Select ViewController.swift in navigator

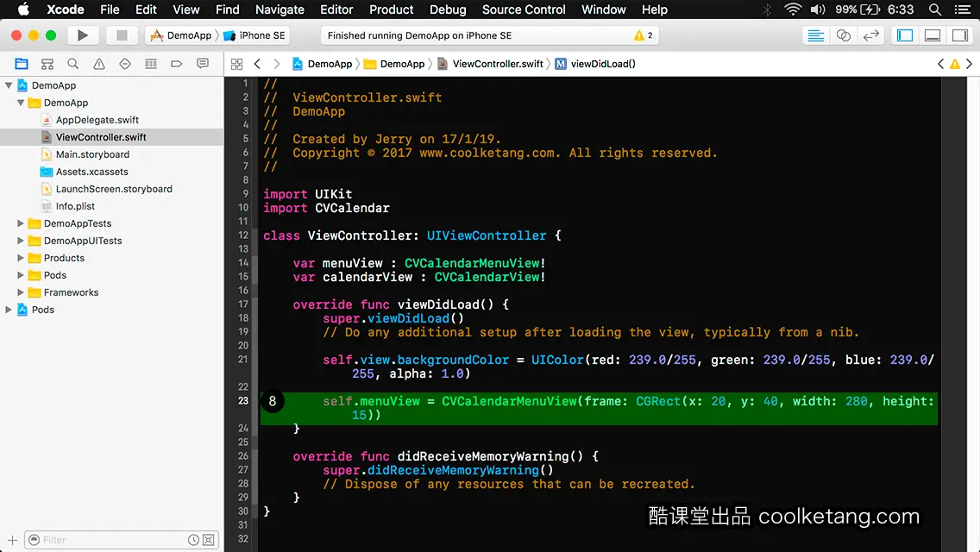(x=101, y=137)
